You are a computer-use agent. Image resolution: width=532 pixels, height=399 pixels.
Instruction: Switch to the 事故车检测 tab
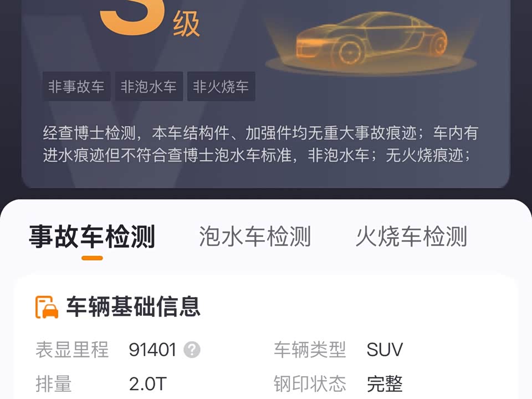coord(92,237)
